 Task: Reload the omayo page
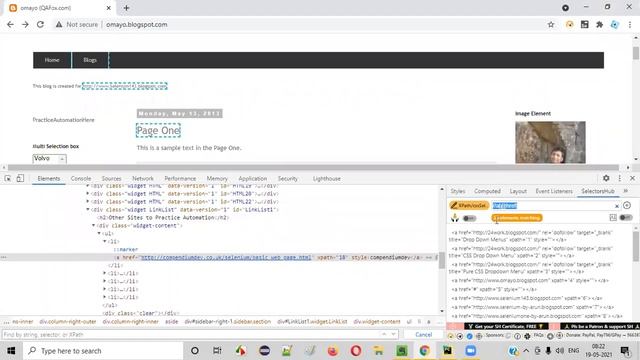click(40, 24)
